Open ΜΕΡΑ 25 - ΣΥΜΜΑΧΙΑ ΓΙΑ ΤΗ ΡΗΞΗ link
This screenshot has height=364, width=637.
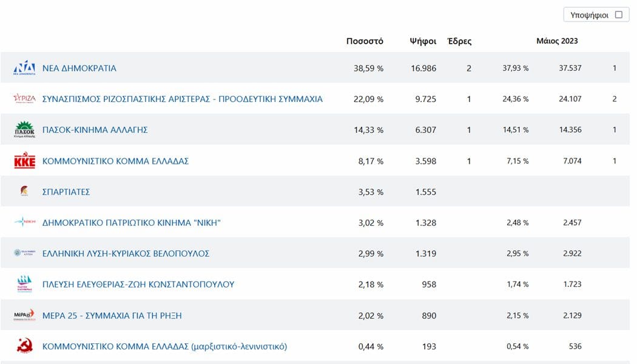pyautogui.click(x=112, y=315)
